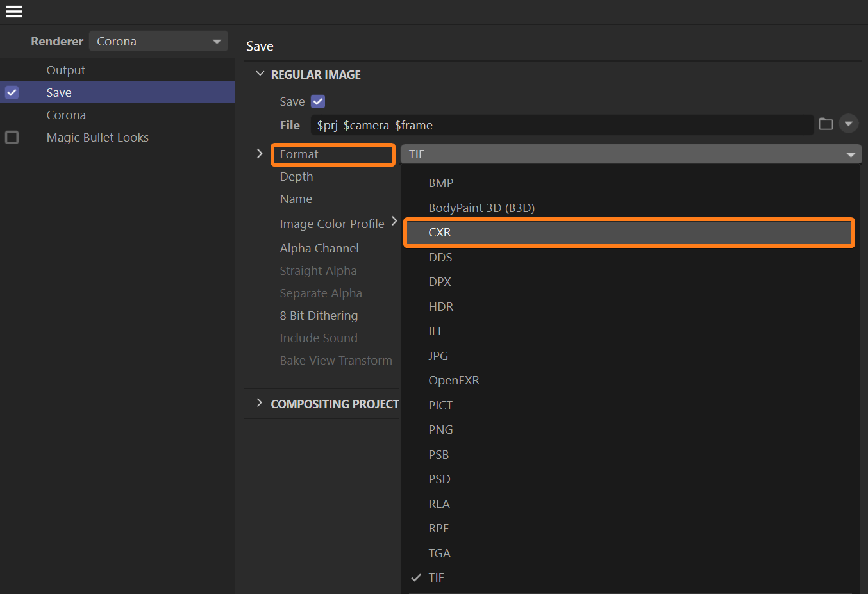Viewport: 868px width, 594px height.
Task: Click the folder browse icon next to File
Action: click(x=826, y=124)
